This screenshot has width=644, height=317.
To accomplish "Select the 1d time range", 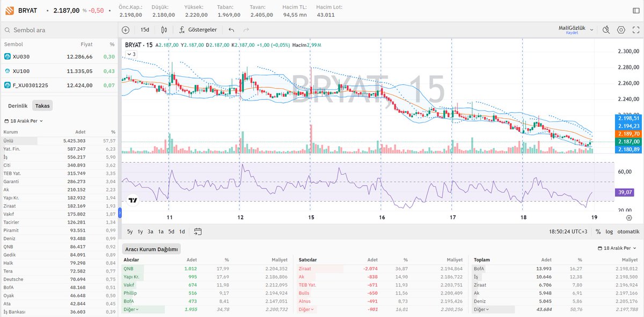I will 182,232.
